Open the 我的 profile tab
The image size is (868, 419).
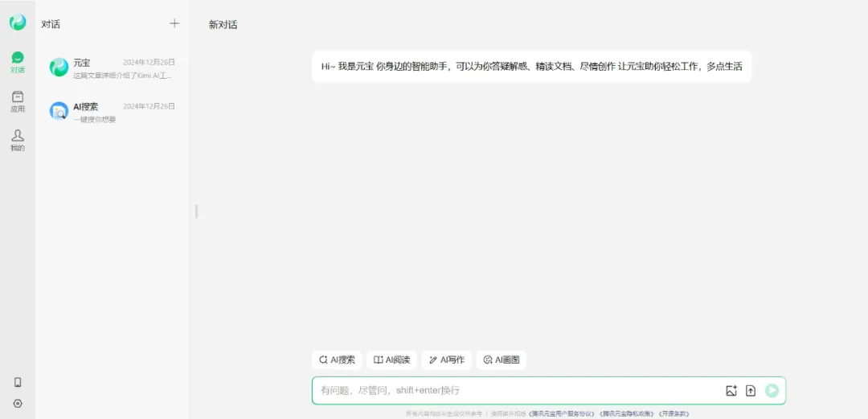[18, 141]
